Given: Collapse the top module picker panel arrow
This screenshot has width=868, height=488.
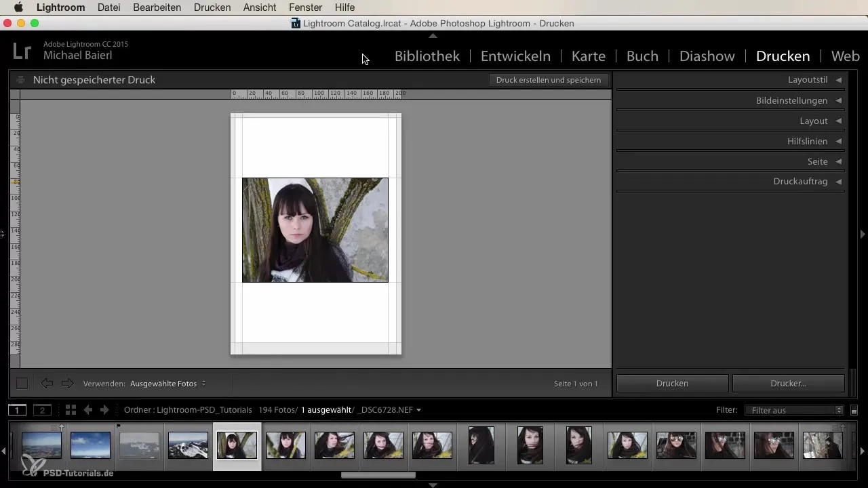Looking at the screenshot, I should tap(433, 35).
